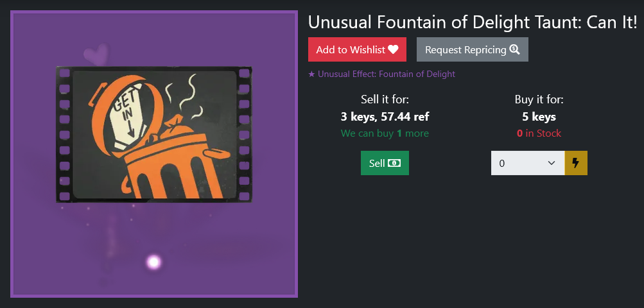Screen dimensions: 644x308
Task: Click the magnifier dollar icon on Request Repricing
Action: (515, 49)
